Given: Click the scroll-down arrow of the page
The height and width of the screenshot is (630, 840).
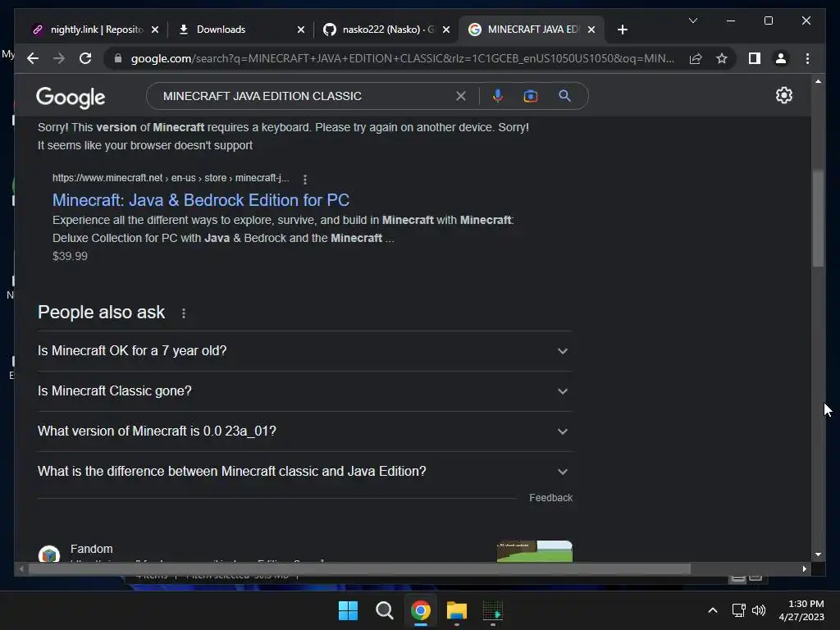Looking at the screenshot, I should coord(818,555).
